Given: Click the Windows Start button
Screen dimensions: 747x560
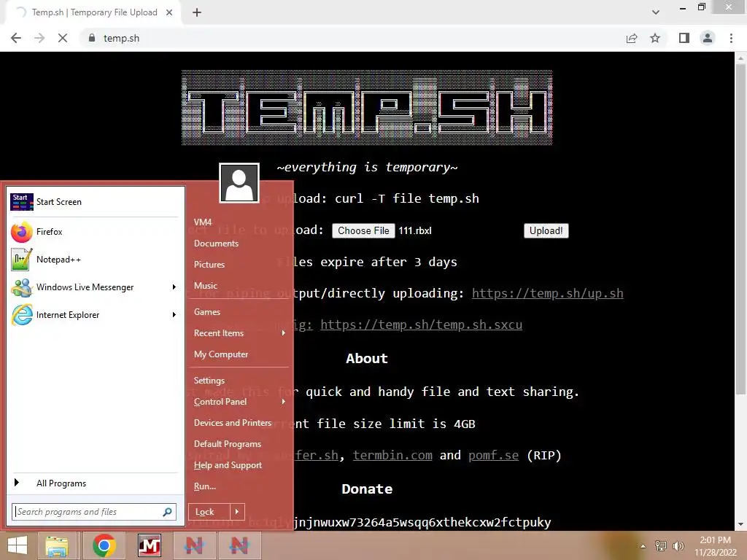Looking at the screenshot, I should coord(18,545).
